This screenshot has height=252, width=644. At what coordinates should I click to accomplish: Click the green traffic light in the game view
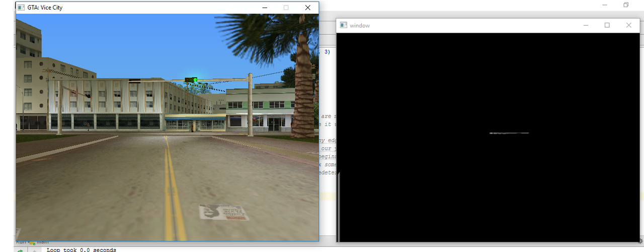[x=195, y=80]
